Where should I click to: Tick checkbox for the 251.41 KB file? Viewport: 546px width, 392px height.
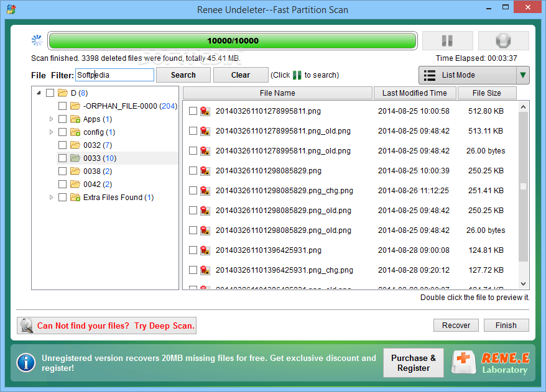[193, 190]
